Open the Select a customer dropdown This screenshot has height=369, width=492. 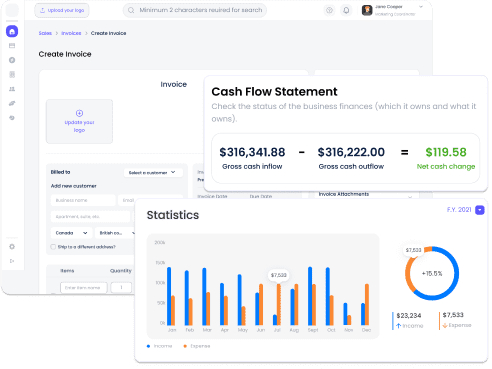pos(153,172)
